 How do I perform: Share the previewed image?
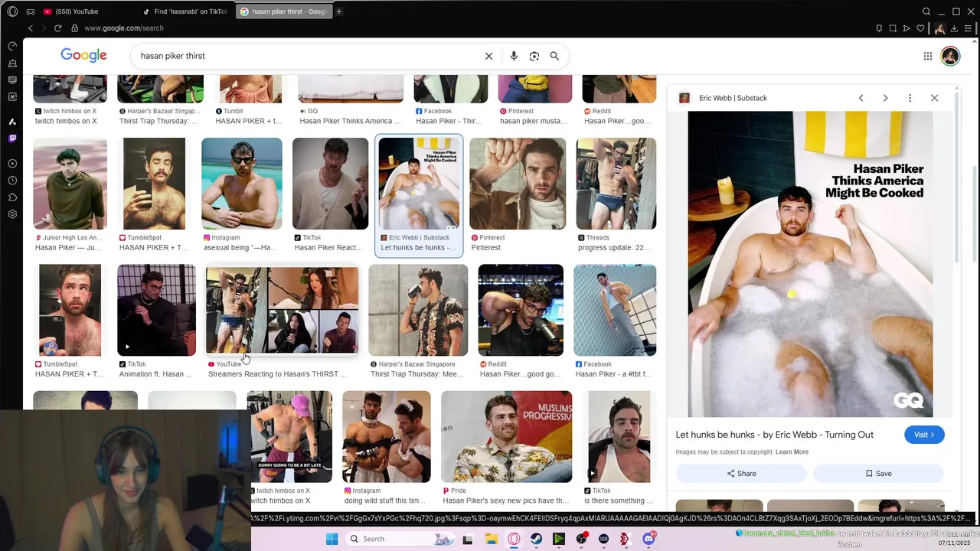point(741,474)
